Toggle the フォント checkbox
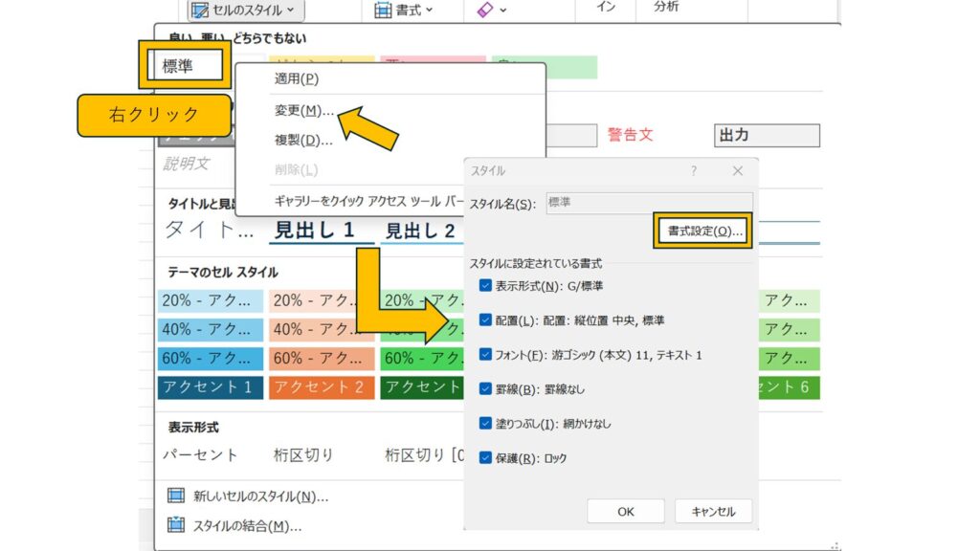980x551 pixels. pyautogui.click(x=486, y=355)
